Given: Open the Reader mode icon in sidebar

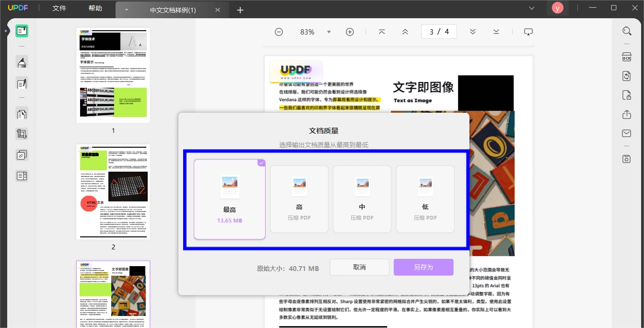Looking at the screenshot, I should [x=22, y=31].
